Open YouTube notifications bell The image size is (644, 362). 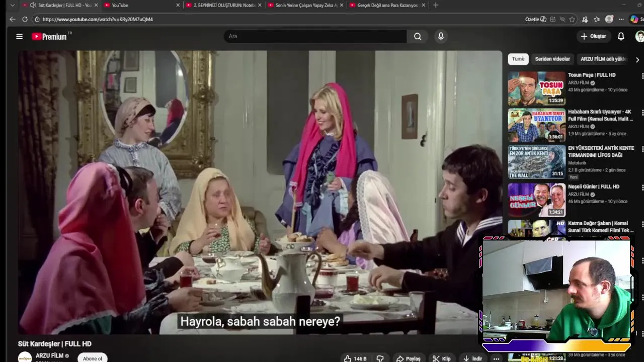[x=621, y=36]
